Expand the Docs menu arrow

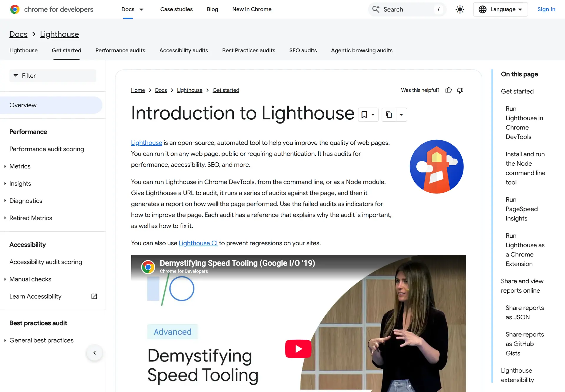pos(142,9)
